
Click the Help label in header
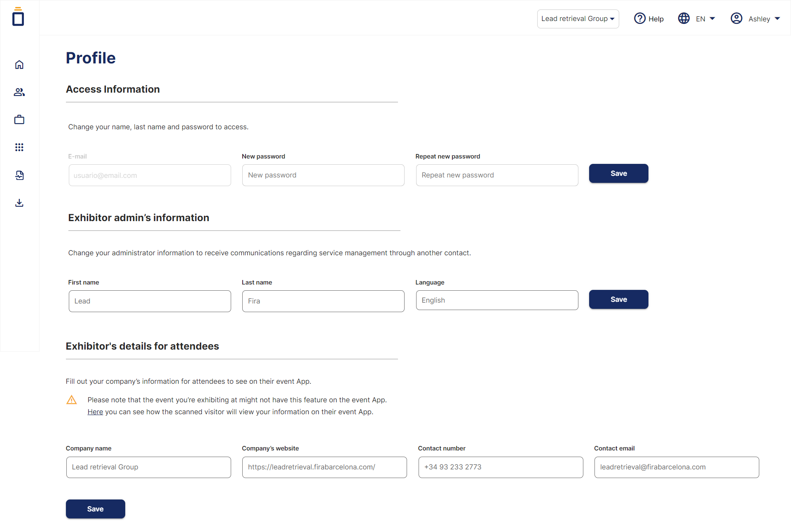coord(656,19)
